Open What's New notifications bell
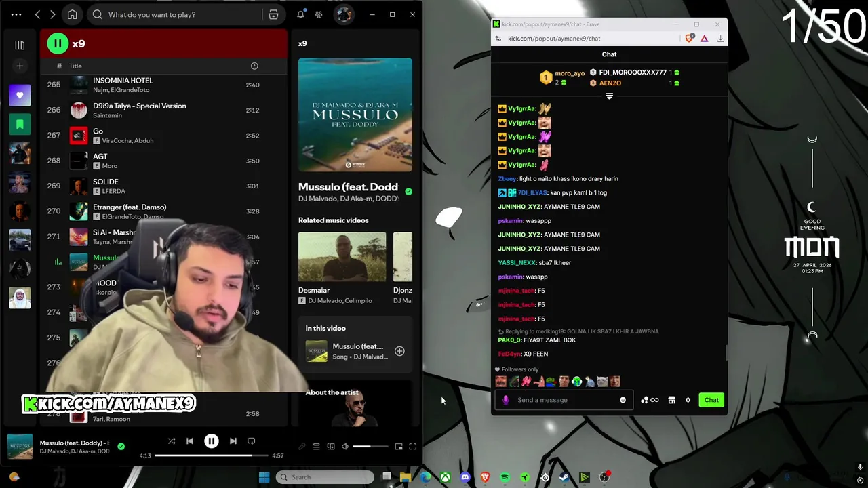The image size is (868, 488). (x=300, y=14)
